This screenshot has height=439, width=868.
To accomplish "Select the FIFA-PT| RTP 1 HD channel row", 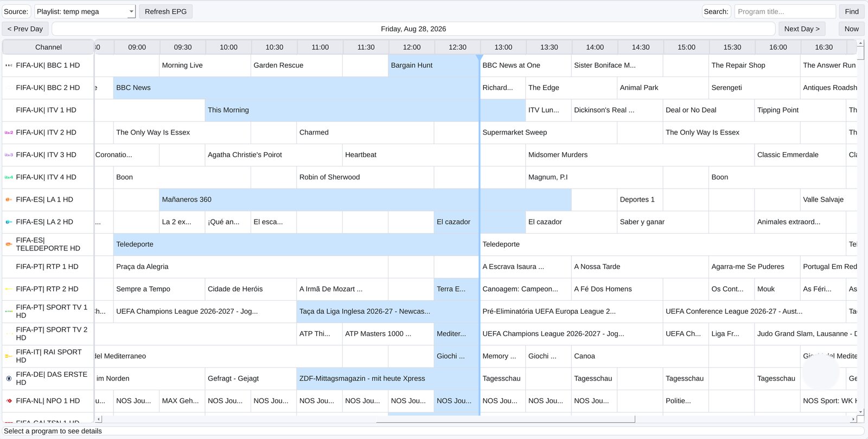I will pyautogui.click(x=48, y=267).
